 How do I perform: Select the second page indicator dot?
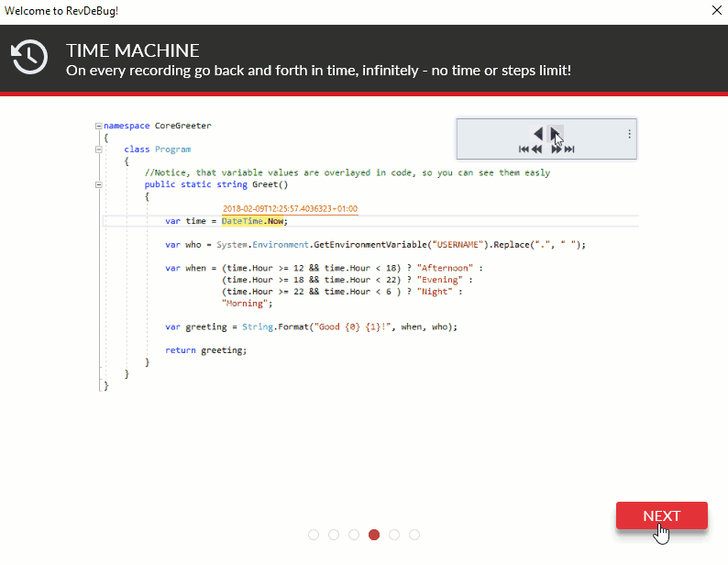point(334,535)
